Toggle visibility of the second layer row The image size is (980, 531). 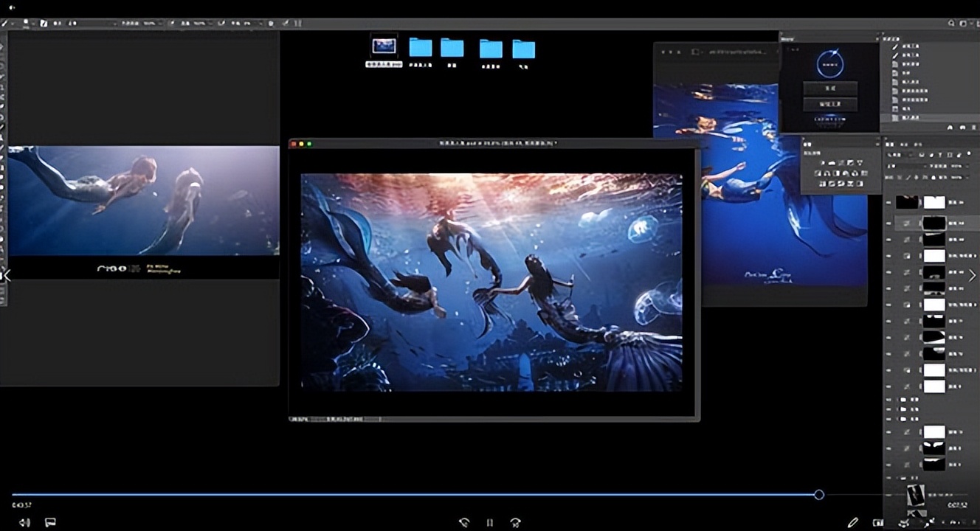888,222
